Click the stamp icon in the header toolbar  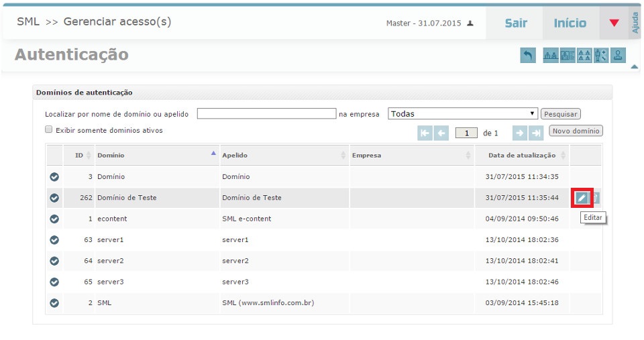619,56
